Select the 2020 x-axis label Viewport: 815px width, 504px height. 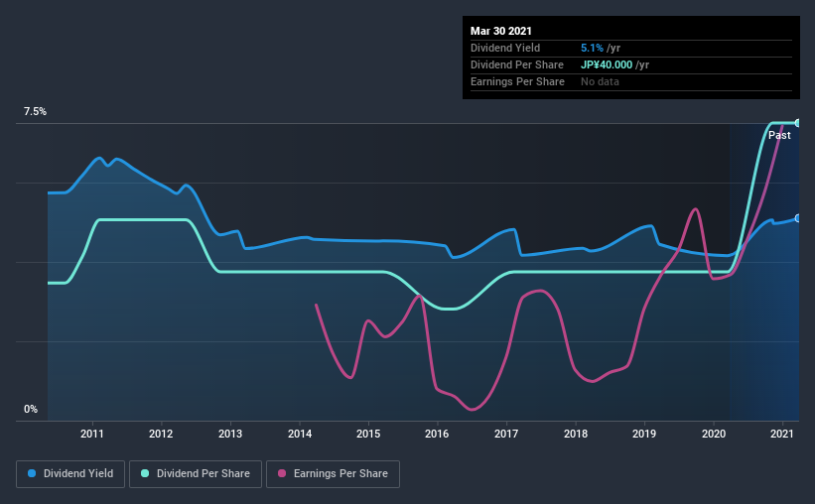point(714,434)
